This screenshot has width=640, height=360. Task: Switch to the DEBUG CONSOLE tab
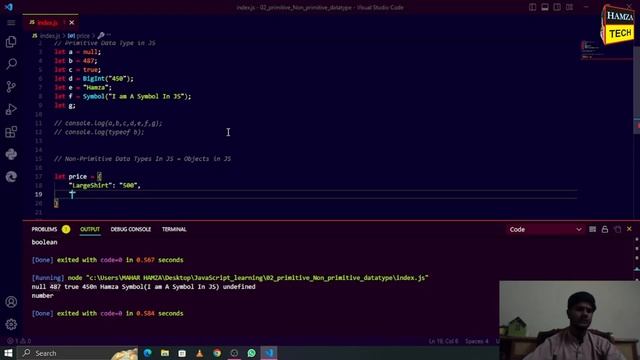[131, 229]
